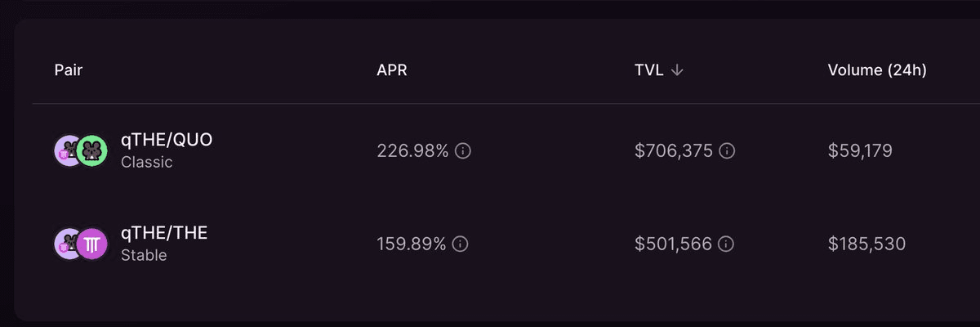Click the Stable pool type label
980x327 pixels.
coord(144,255)
